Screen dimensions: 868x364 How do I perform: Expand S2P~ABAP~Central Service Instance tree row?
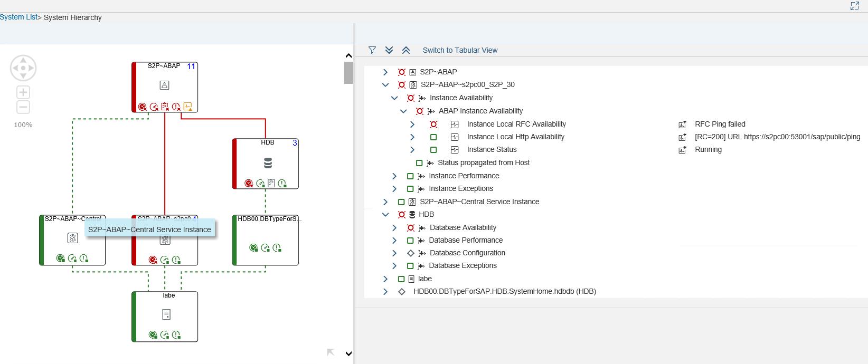(x=385, y=202)
